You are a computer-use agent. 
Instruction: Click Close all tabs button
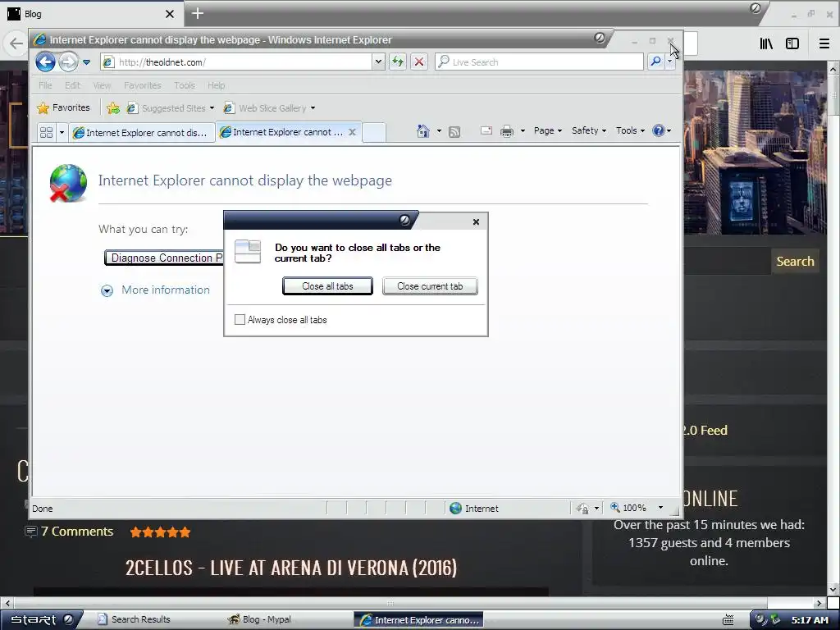[327, 286]
